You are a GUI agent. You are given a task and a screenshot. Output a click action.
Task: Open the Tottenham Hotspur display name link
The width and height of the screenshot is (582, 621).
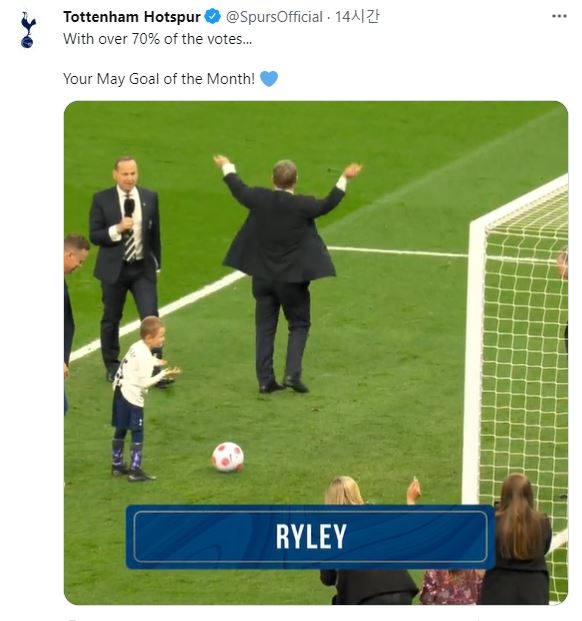(x=132, y=17)
